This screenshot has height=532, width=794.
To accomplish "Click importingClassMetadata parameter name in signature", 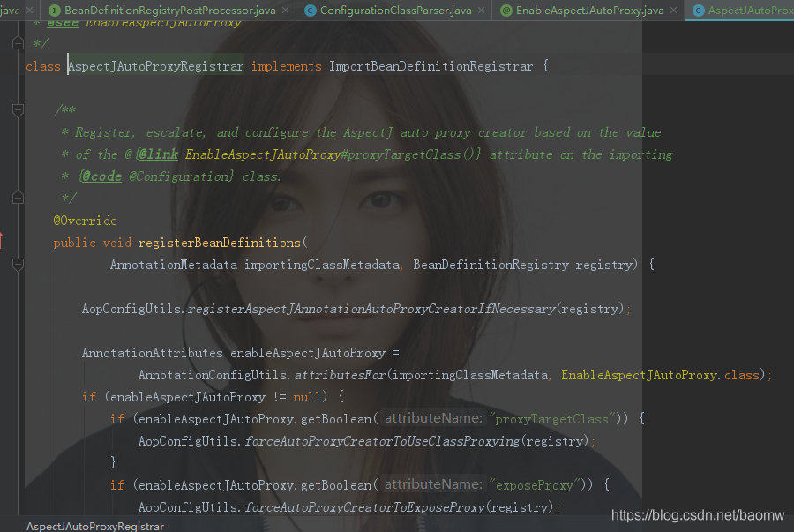I will pyautogui.click(x=322, y=265).
